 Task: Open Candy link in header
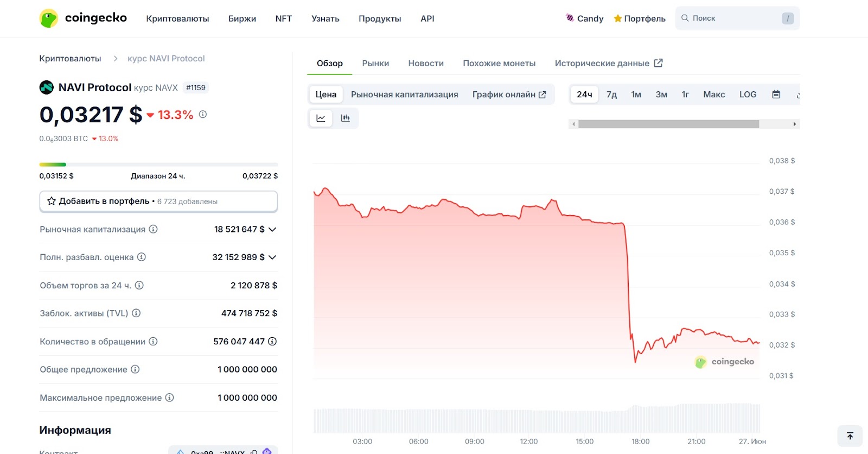584,18
